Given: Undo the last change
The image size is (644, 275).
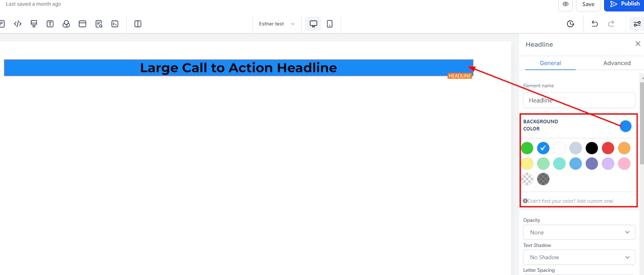Looking at the screenshot, I should 594,24.
